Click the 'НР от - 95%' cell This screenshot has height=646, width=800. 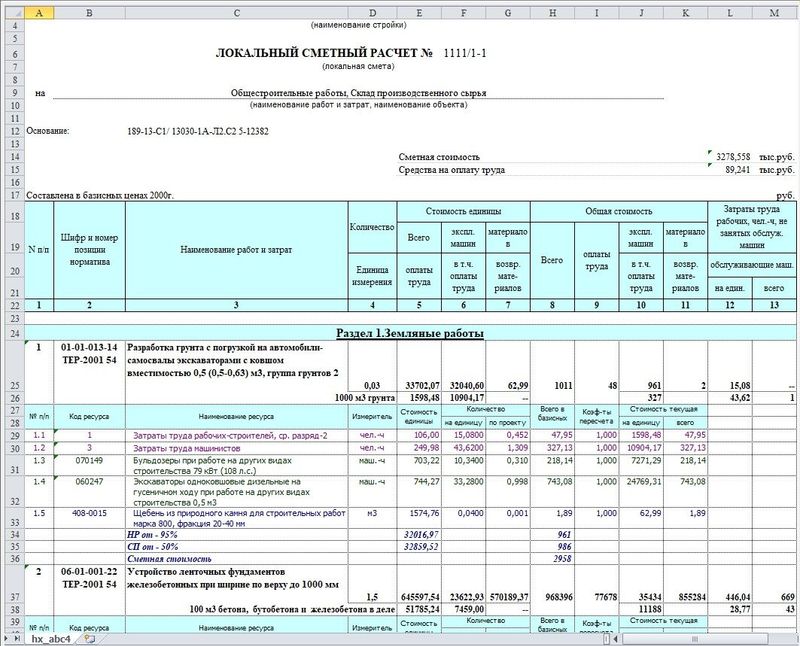point(153,535)
